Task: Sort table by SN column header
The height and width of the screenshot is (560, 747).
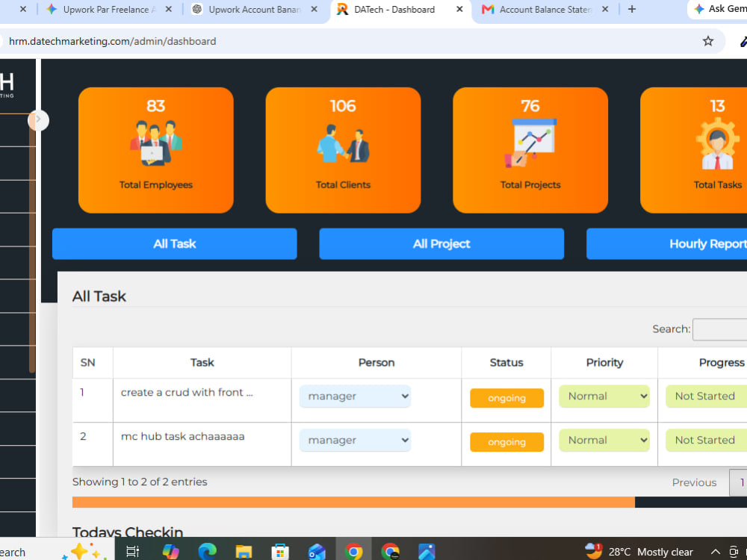Action: [x=93, y=363]
